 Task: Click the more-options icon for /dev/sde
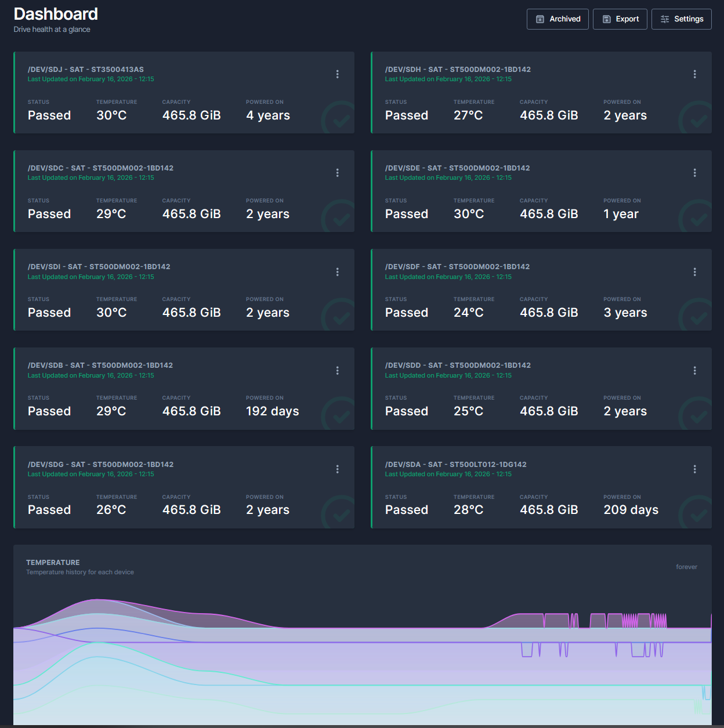pyautogui.click(x=694, y=173)
